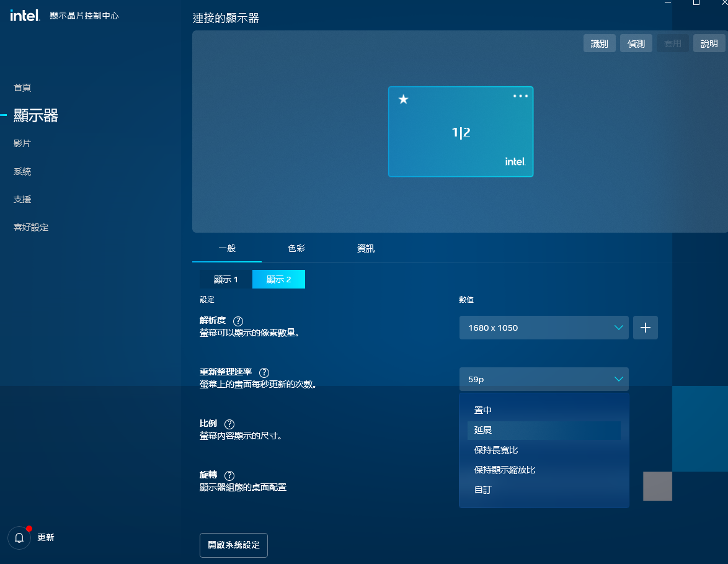
Task: Click the Intel logo in the header
Action: tap(25, 16)
